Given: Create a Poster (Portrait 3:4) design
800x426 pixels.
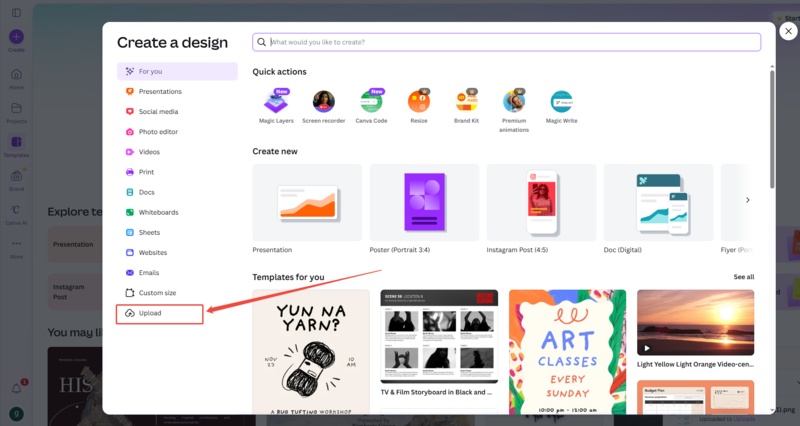Looking at the screenshot, I should pyautogui.click(x=423, y=201).
